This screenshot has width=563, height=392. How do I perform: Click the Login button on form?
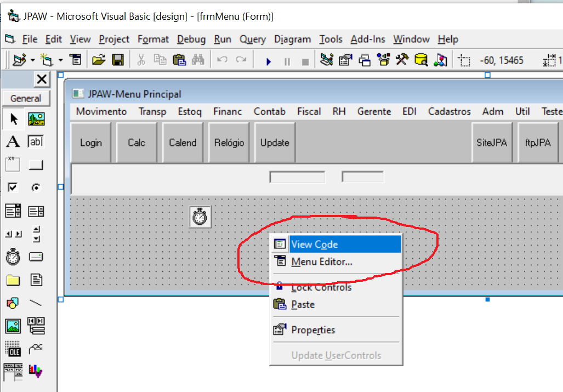point(91,143)
